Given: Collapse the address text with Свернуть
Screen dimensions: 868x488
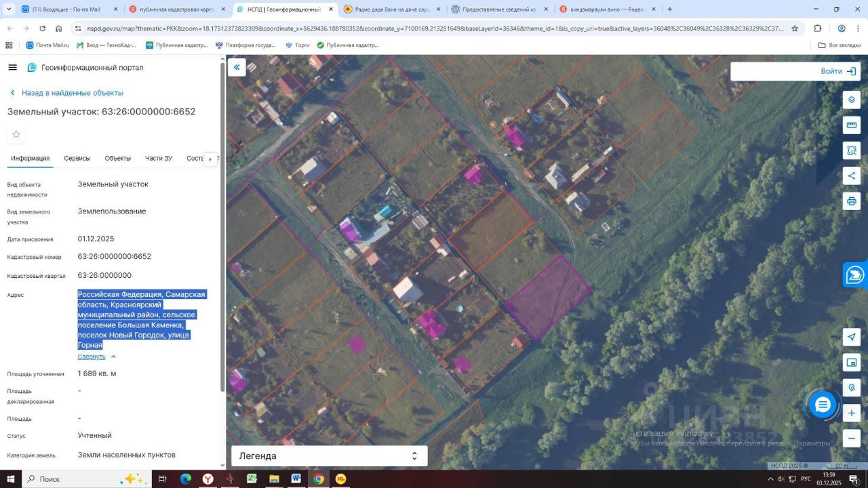Looking at the screenshot, I should coord(97,357).
